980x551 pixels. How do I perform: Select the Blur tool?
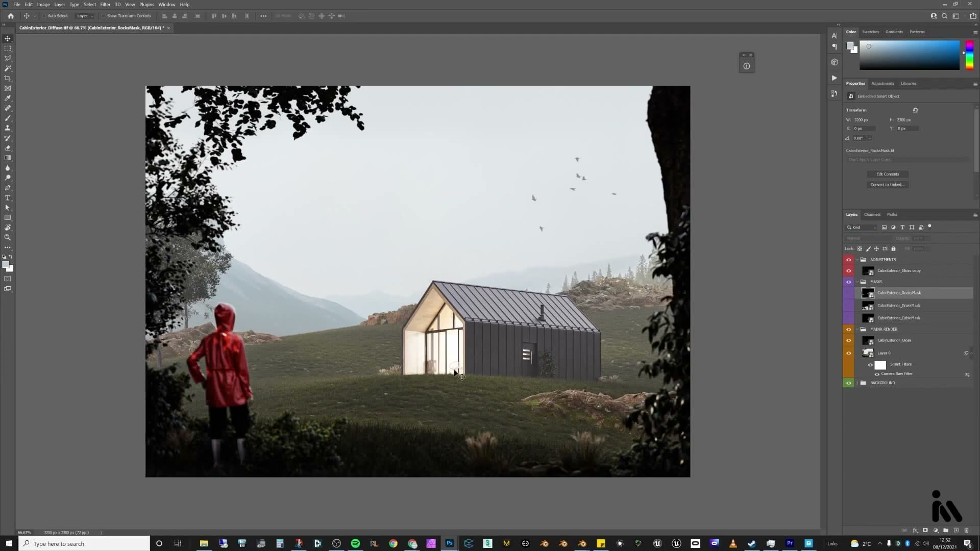tap(8, 168)
